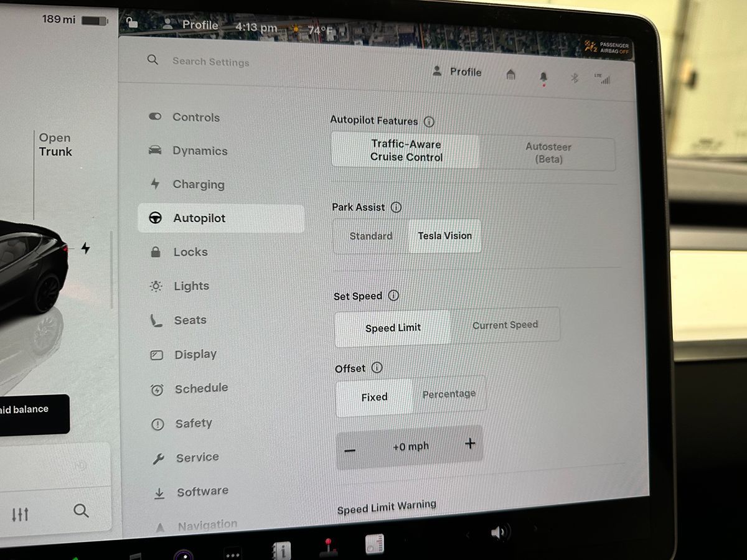
Task: Open the Display settings menu
Action: (x=184, y=355)
